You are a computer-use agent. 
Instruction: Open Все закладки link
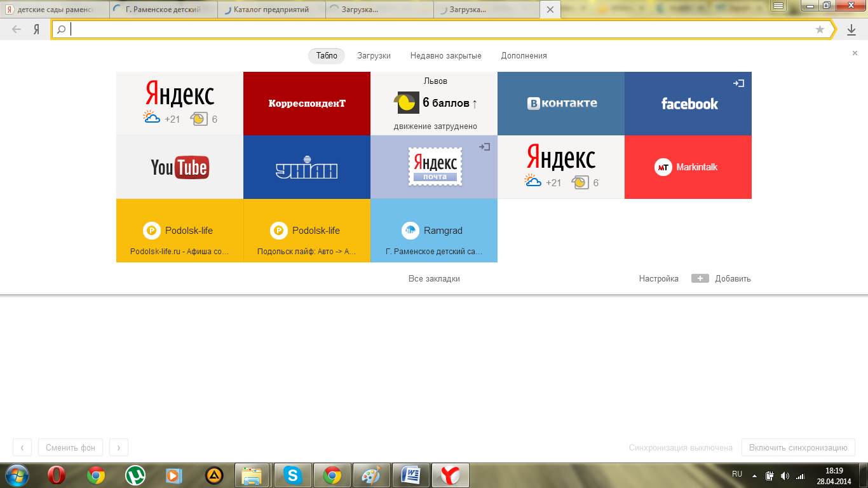[x=434, y=279]
